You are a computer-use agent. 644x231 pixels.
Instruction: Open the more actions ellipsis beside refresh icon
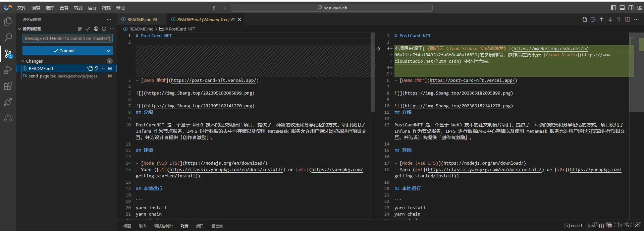[112, 29]
